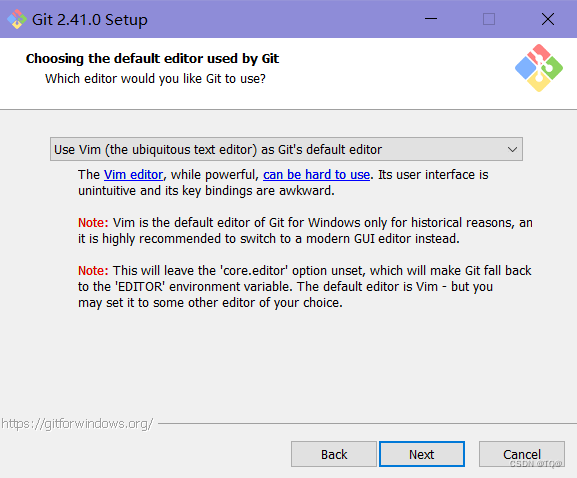577x478 pixels.
Task: Open the 'Vim editor' hyperlink
Action: [x=133, y=174]
